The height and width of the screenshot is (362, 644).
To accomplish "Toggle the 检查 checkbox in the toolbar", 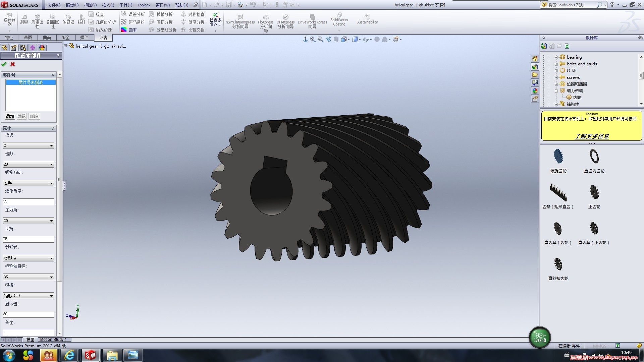I will tap(91, 14).
